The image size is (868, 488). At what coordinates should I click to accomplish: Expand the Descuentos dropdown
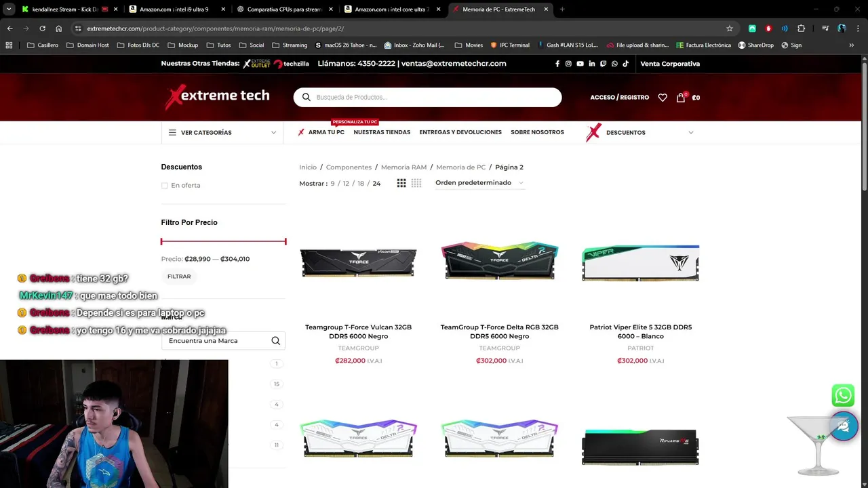click(x=639, y=133)
